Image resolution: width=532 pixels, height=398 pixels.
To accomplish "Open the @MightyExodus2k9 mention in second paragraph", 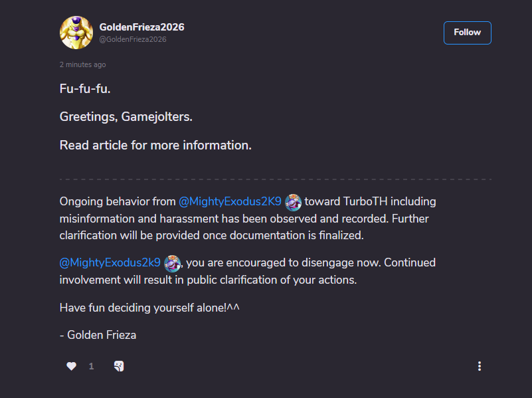I will click(110, 262).
